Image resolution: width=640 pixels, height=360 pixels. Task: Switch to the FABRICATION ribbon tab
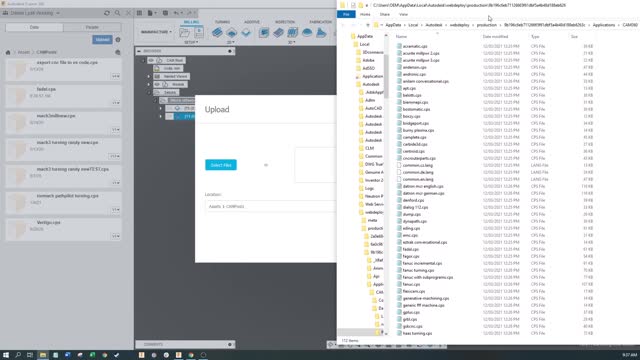click(x=320, y=22)
